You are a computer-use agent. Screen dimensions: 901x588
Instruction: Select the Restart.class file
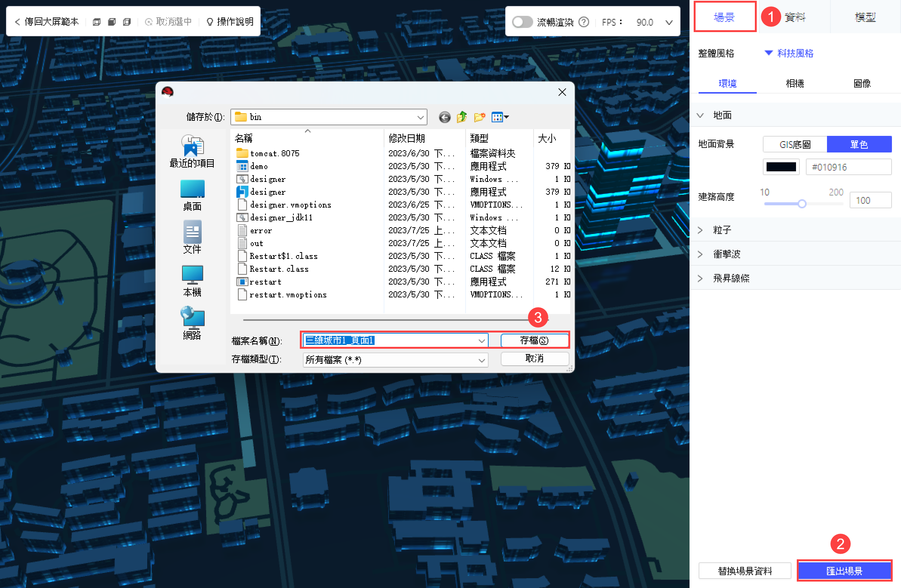point(273,269)
